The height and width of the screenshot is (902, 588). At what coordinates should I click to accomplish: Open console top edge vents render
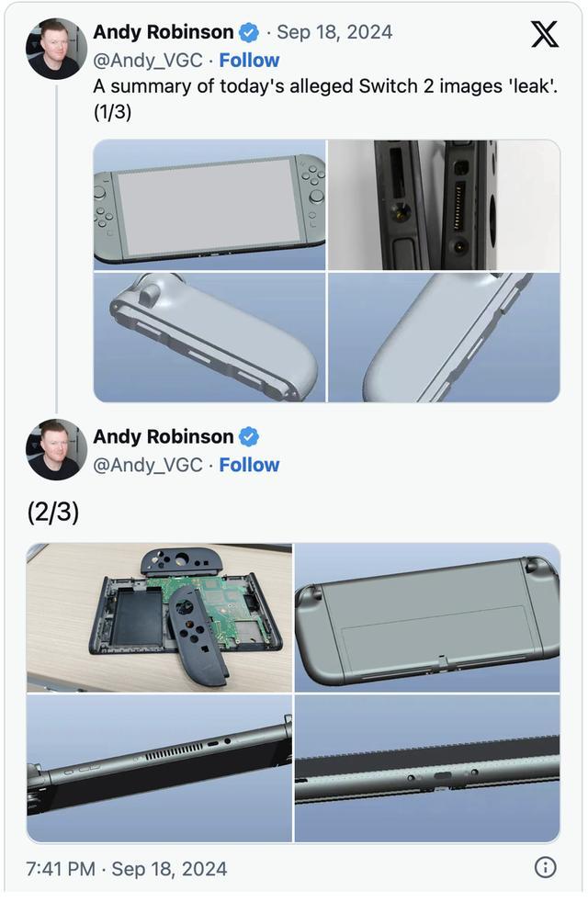tap(159, 769)
